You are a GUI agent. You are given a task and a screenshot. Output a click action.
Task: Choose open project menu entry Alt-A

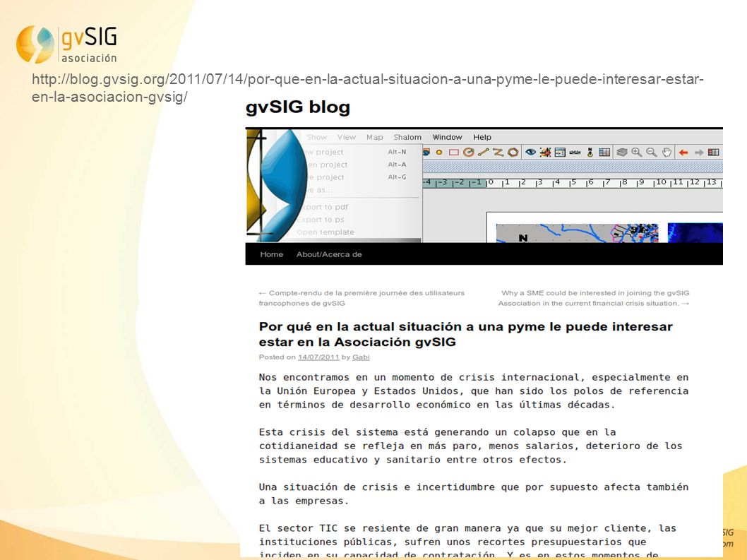(355, 165)
